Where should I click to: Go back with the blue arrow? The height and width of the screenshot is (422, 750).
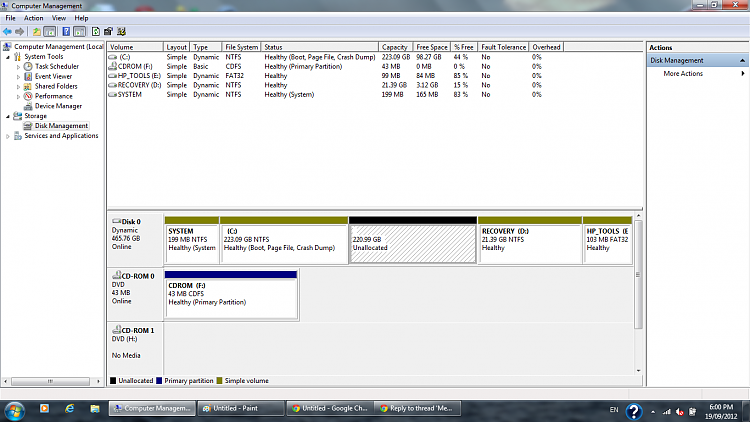click(x=7, y=32)
